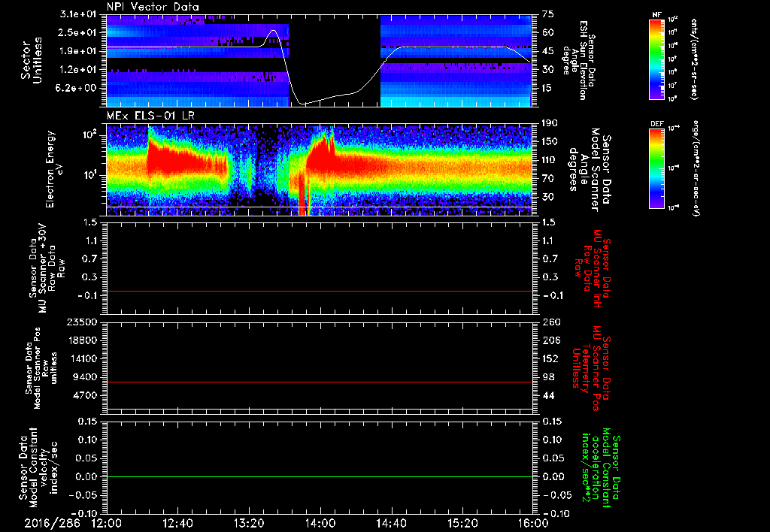This screenshot has width=770, height=532.
Task: Click the 'ergs/(cm**2-sr-sec-eV)' units label
Action: 696,168
